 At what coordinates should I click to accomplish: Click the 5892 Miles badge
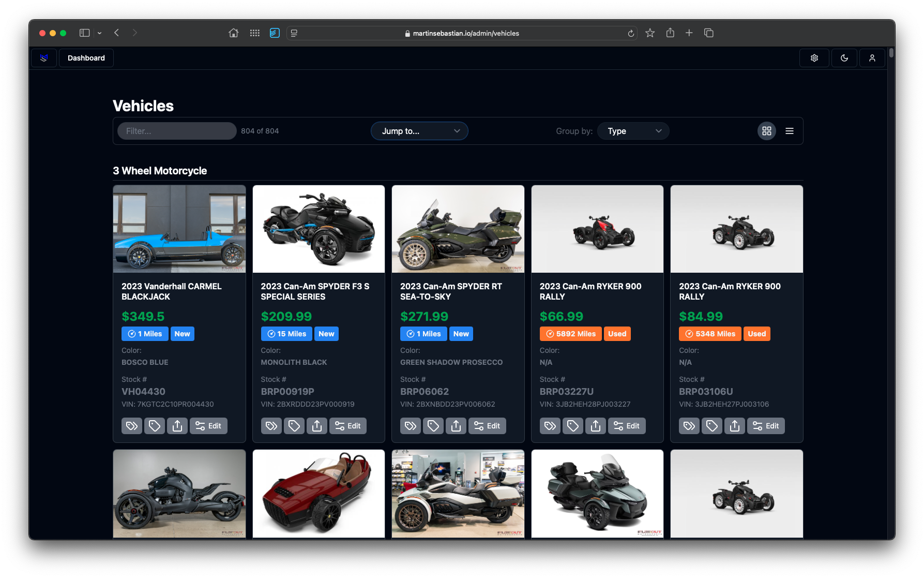click(x=571, y=334)
